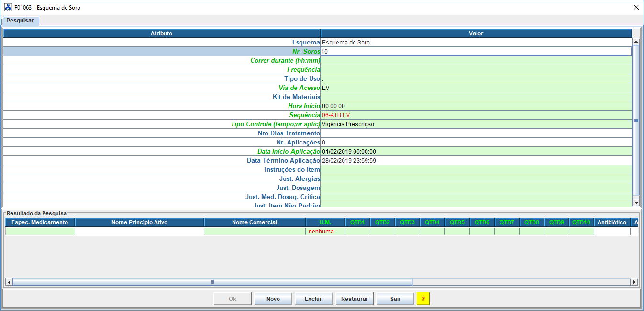Click the Restaurar button
Screen dimensions: 644x311
click(x=355, y=299)
